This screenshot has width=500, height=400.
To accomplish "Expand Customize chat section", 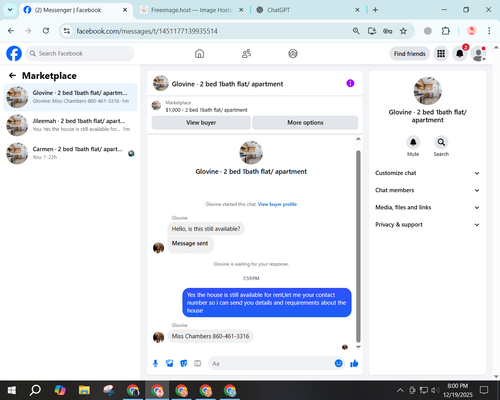I will point(427,173).
